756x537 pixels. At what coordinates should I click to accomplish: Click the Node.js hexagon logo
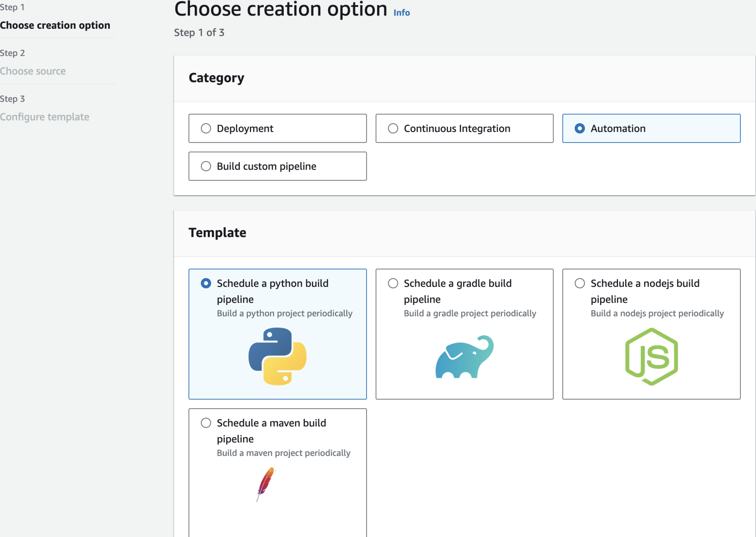click(651, 356)
